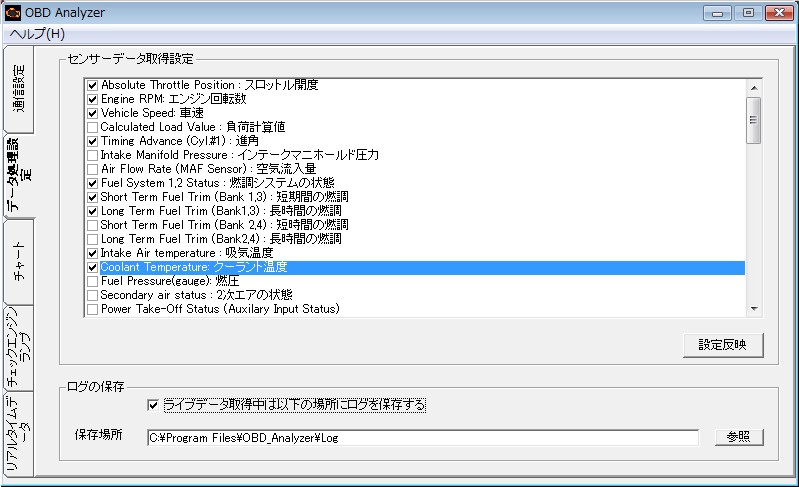The width and height of the screenshot is (799, 487).
Task: Enable Power Take-Off Status checkbox
Action: [x=92, y=309]
